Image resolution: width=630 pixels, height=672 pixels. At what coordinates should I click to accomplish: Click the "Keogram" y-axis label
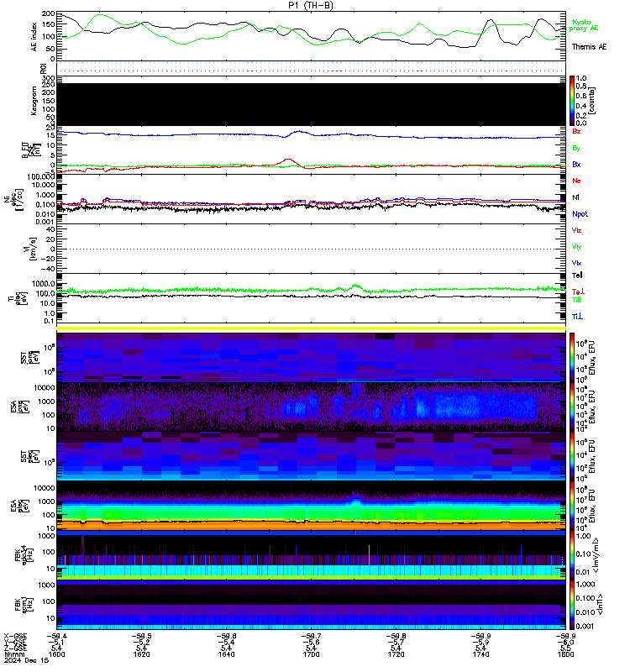34,101
